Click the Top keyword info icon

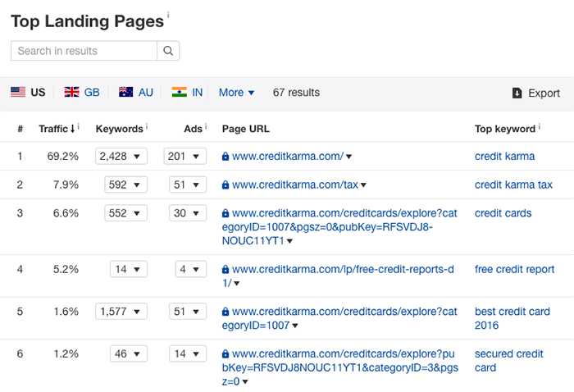[x=540, y=126]
